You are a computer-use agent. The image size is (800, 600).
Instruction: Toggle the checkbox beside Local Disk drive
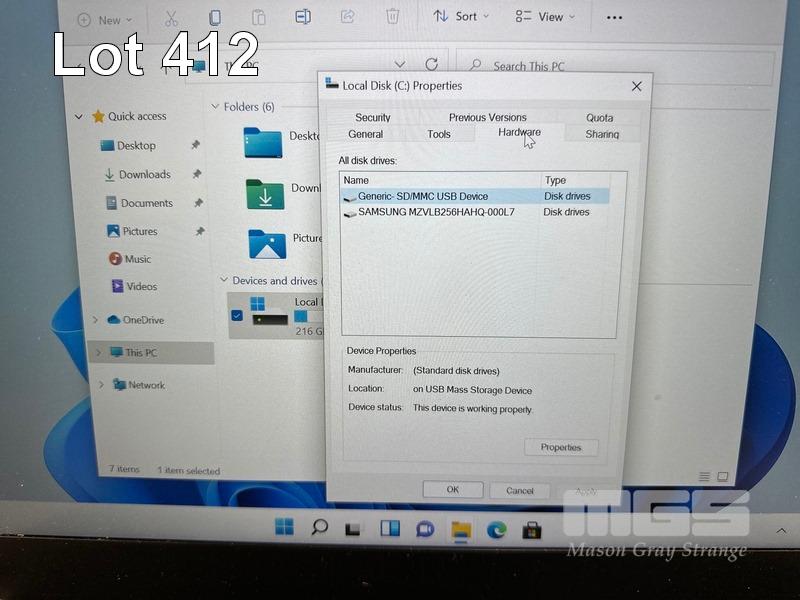[236, 316]
